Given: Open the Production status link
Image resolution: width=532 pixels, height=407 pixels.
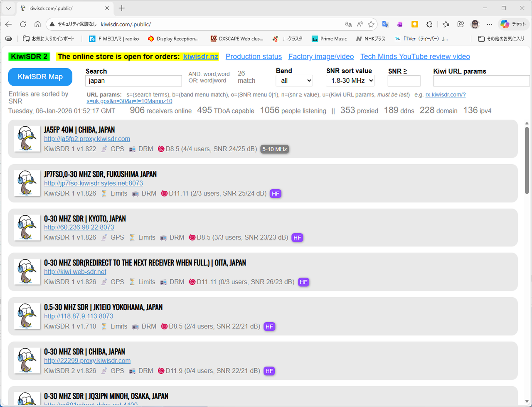Looking at the screenshot, I should tap(254, 57).
